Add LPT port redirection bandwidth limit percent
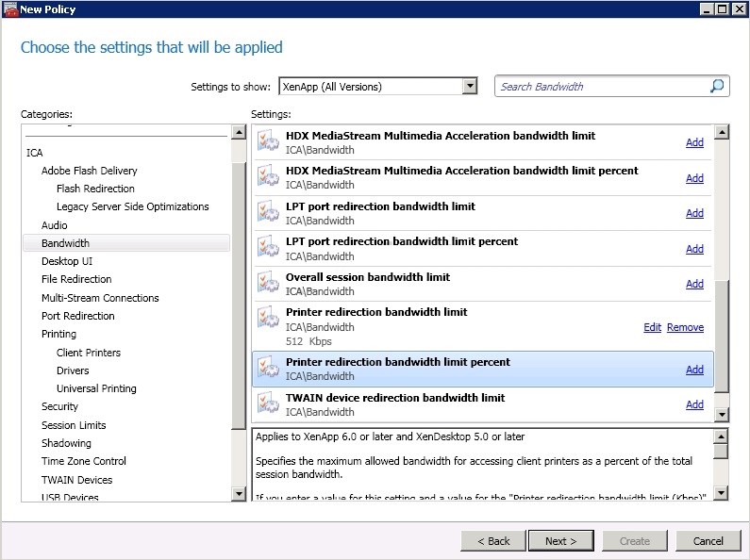 click(x=694, y=249)
